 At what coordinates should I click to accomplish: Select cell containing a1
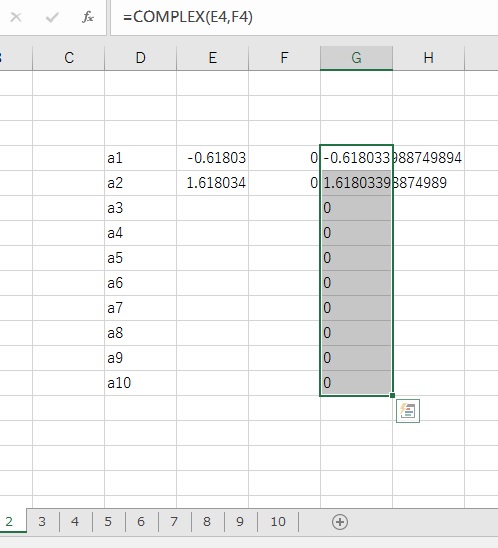[140, 158]
